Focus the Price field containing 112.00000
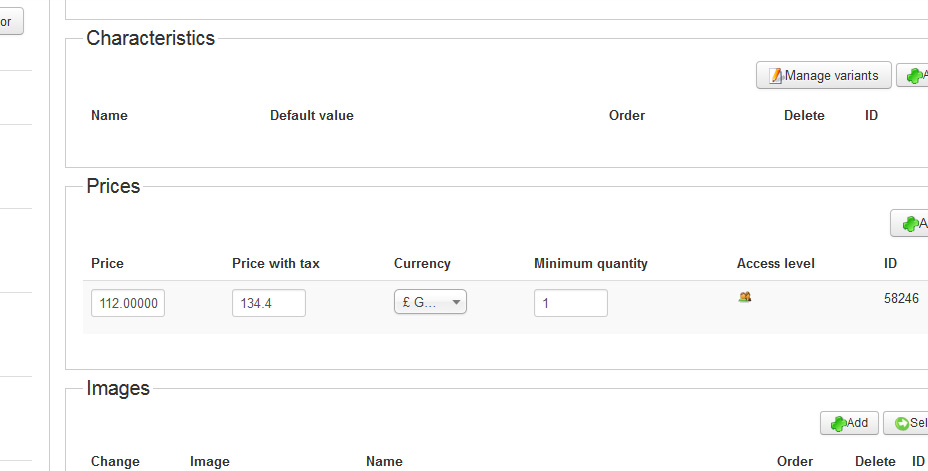928x471 pixels. pyautogui.click(x=128, y=303)
